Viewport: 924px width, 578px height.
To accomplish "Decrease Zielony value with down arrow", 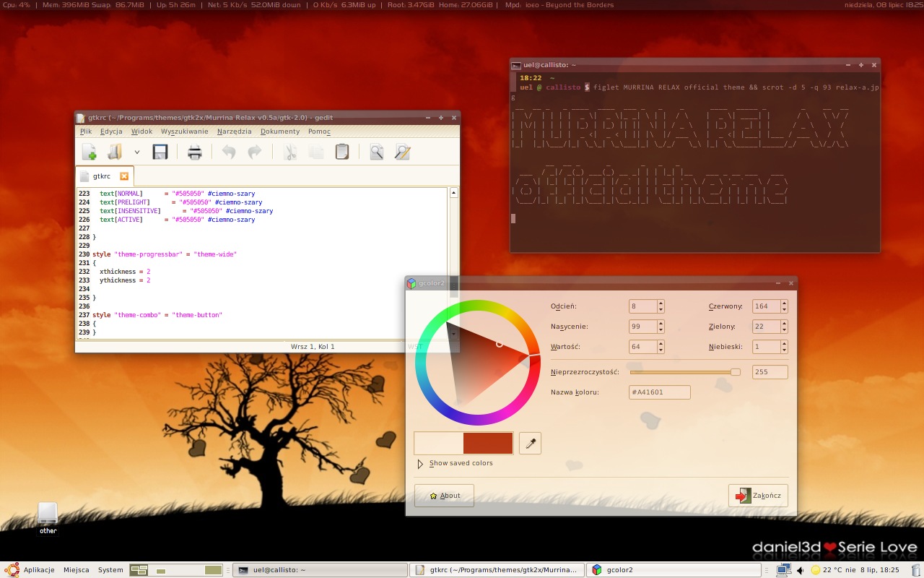I will click(x=784, y=329).
